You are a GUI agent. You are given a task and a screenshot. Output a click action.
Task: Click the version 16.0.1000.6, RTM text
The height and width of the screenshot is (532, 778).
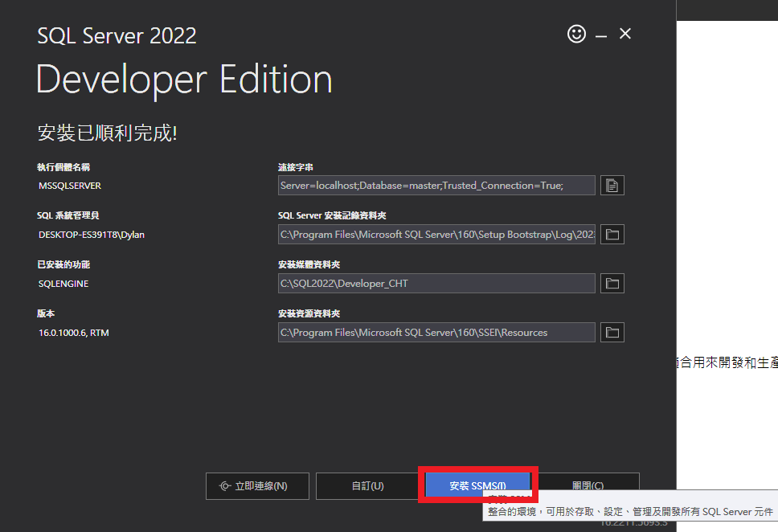click(x=74, y=333)
